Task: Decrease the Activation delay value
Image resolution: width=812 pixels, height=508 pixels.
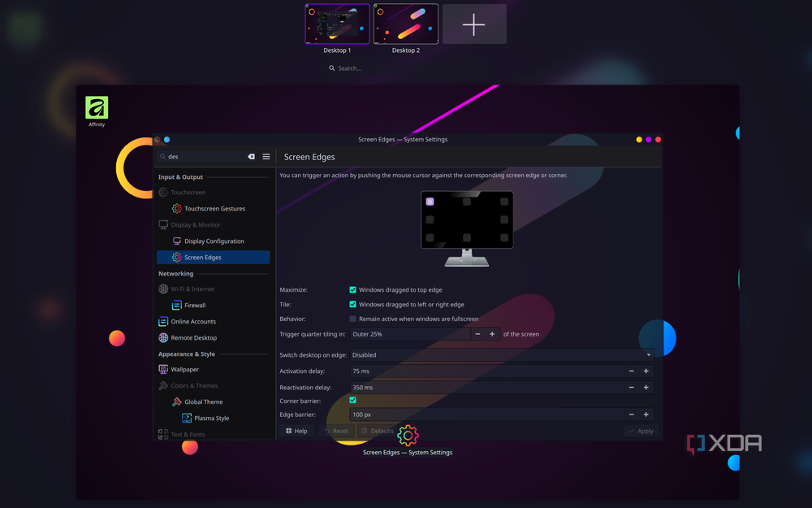Action: pyautogui.click(x=631, y=371)
